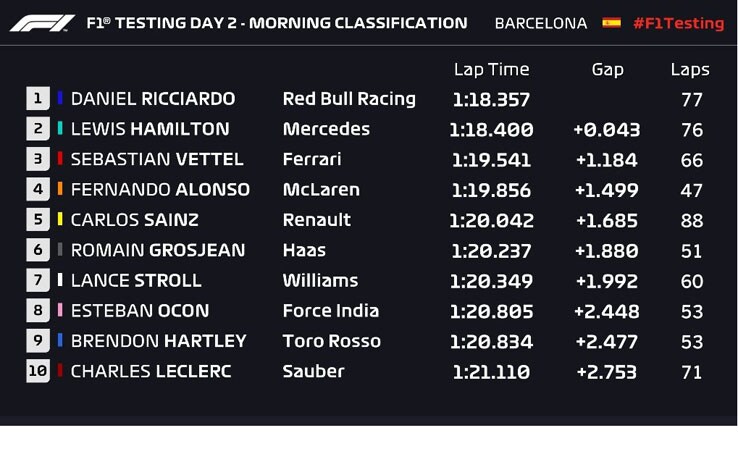Image resolution: width=738 pixels, height=462 pixels.
Task: Click the Barcelona location label
Action: coord(541,23)
